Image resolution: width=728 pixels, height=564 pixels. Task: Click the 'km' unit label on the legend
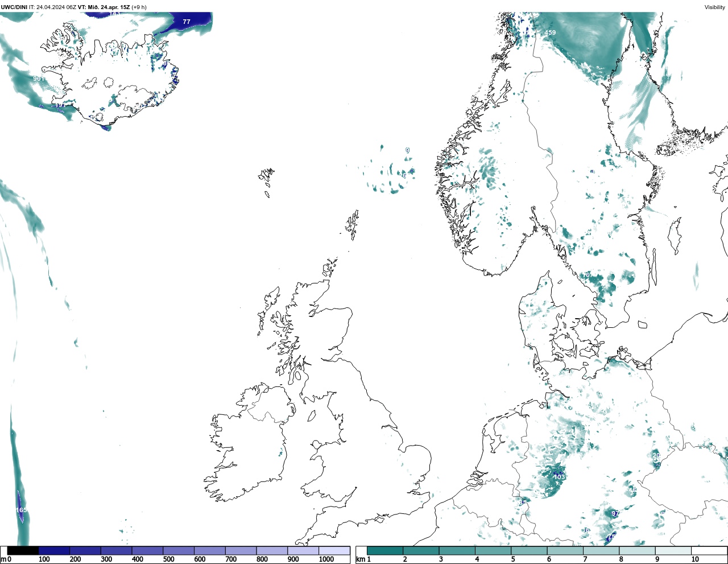pyautogui.click(x=360, y=559)
